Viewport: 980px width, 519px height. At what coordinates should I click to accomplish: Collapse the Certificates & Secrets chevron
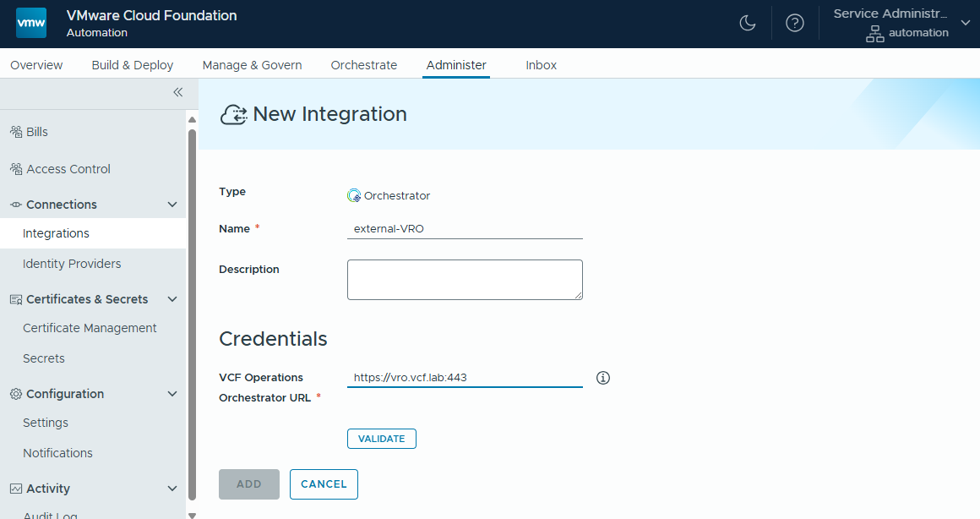click(172, 299)
